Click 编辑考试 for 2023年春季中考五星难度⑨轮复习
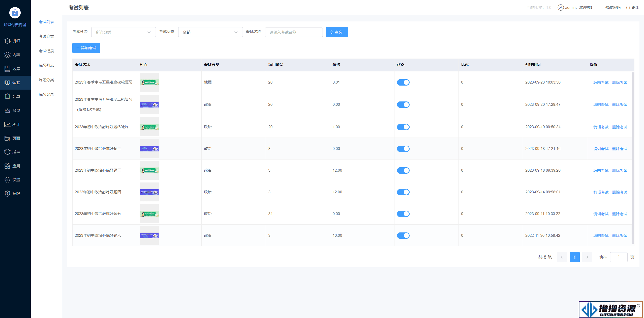Screen dimensions: 644x318 click(x=601, y=83)
